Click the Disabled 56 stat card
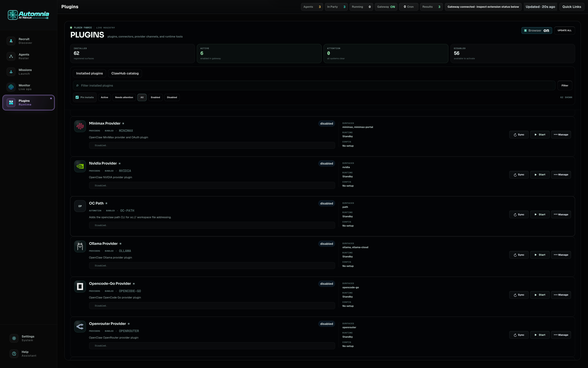Screen dimensions: 588x368 [x=512, y=54]
